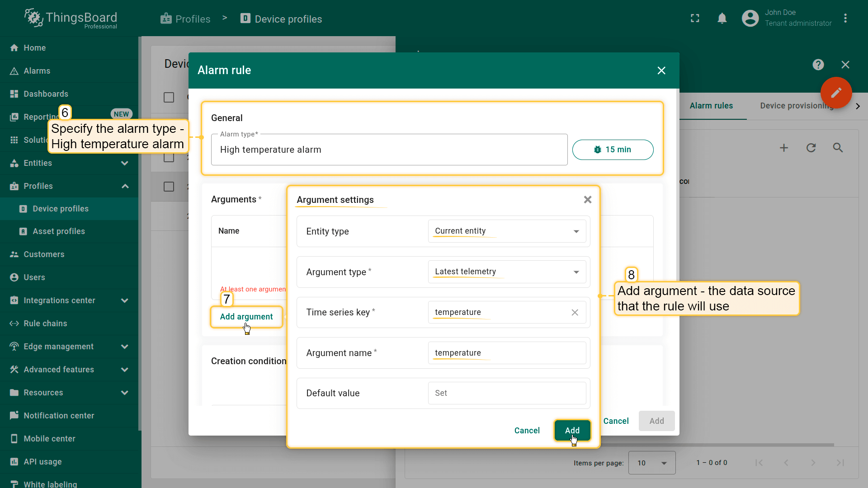Switch to the Alarm rules tab
This screenshot has height=488, width=868.
[711, 106]
